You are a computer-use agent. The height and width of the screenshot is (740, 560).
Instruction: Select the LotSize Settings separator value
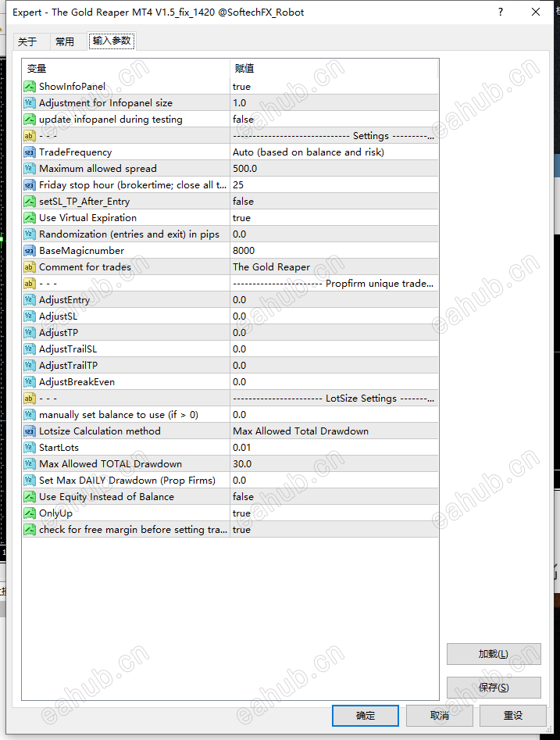click(x=334, y=399)
